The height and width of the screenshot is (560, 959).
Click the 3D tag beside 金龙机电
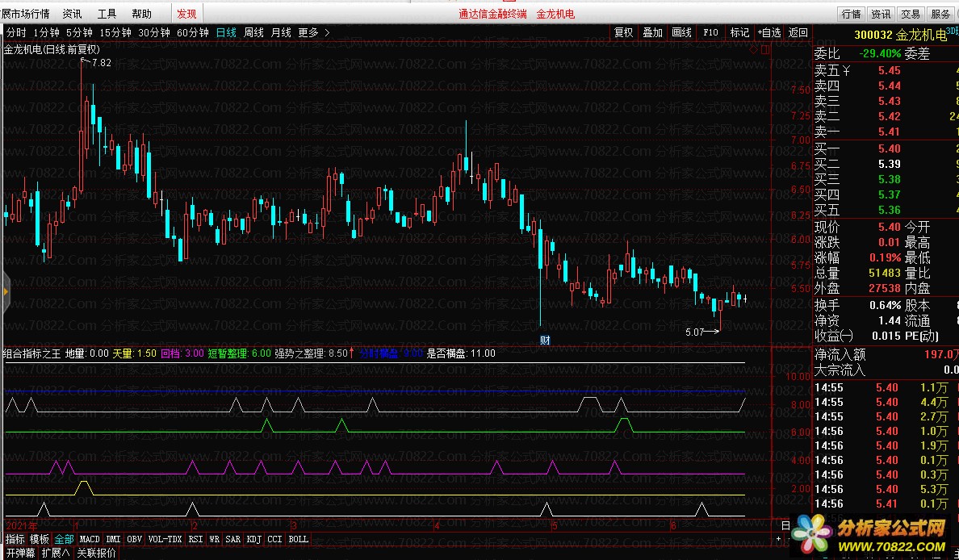953,31
